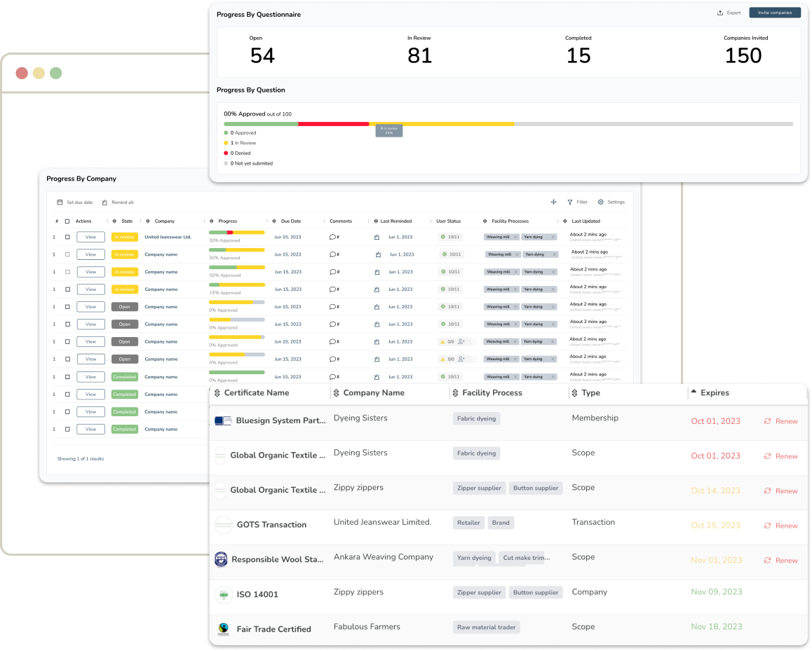
Task: Click the Set due date calendar icon
Action: (60, 203)
